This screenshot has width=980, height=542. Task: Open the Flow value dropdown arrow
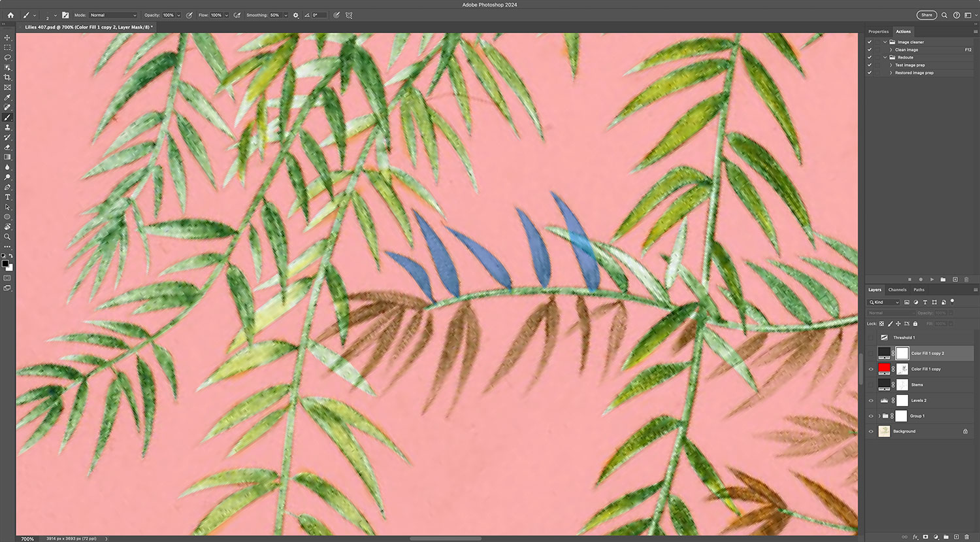[226, 15]
